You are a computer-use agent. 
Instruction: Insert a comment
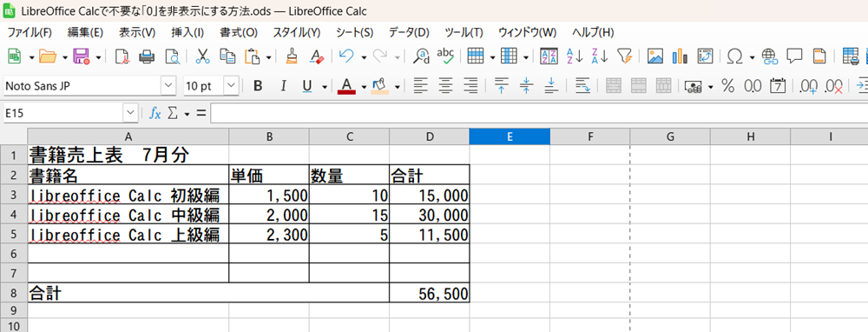795,56
